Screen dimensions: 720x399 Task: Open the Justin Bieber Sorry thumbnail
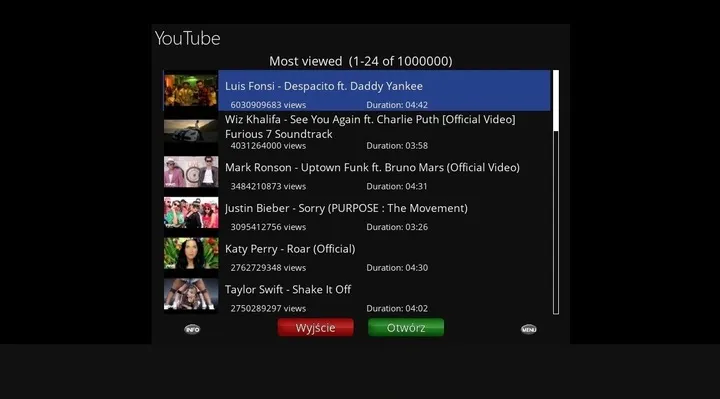[x=191, y=213]
